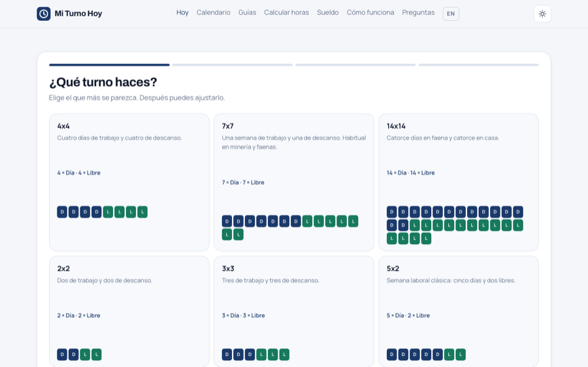Viewport: 588px width, 367px height.
Task: Click the first D tile in 14x14 card
Action: coord(391,212)
